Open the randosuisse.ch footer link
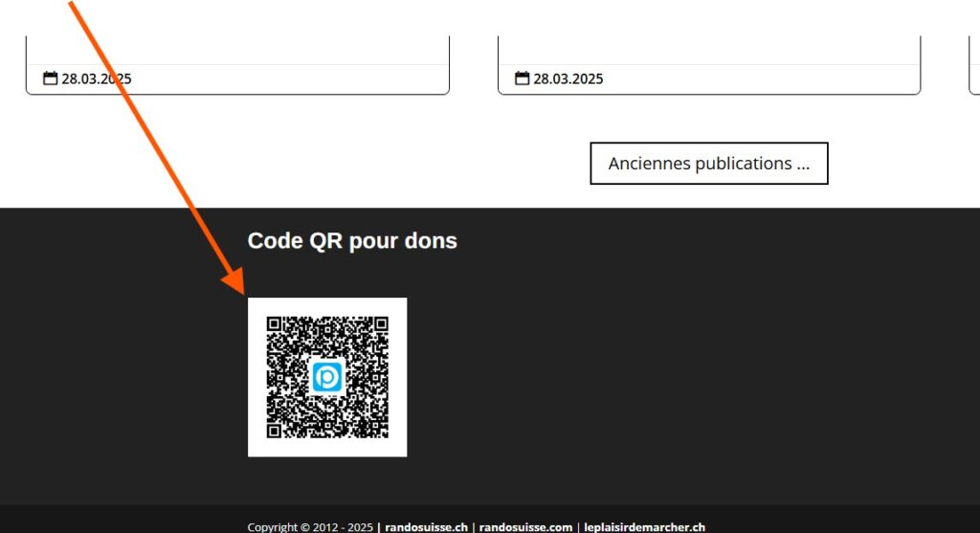 pos(426,526)
